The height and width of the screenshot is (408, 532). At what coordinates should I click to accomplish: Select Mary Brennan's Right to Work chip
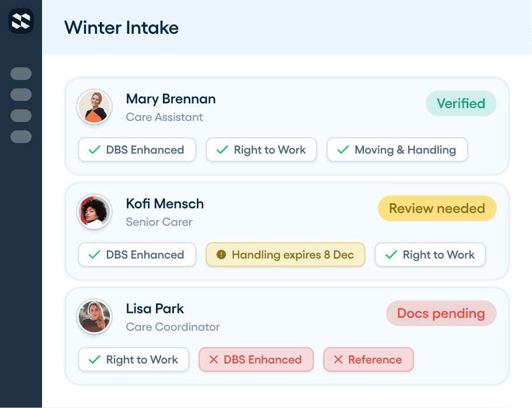(261, 149)
